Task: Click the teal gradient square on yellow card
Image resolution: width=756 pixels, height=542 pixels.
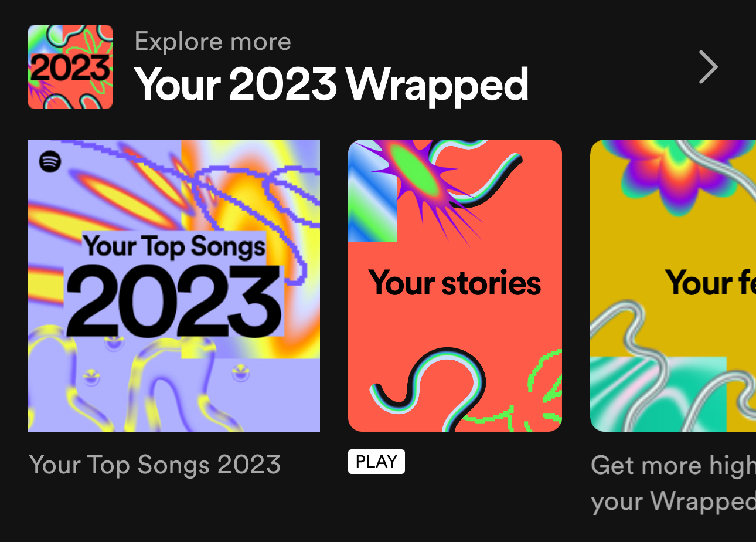Action: click(x=658, y=394)
